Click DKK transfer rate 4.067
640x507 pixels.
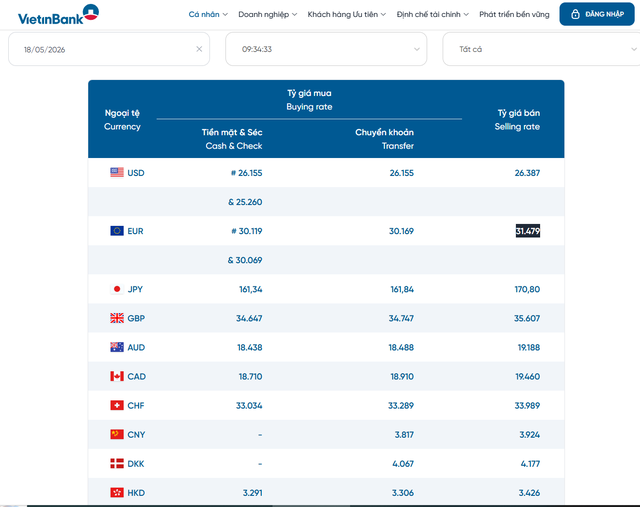(x=403, y=464)
